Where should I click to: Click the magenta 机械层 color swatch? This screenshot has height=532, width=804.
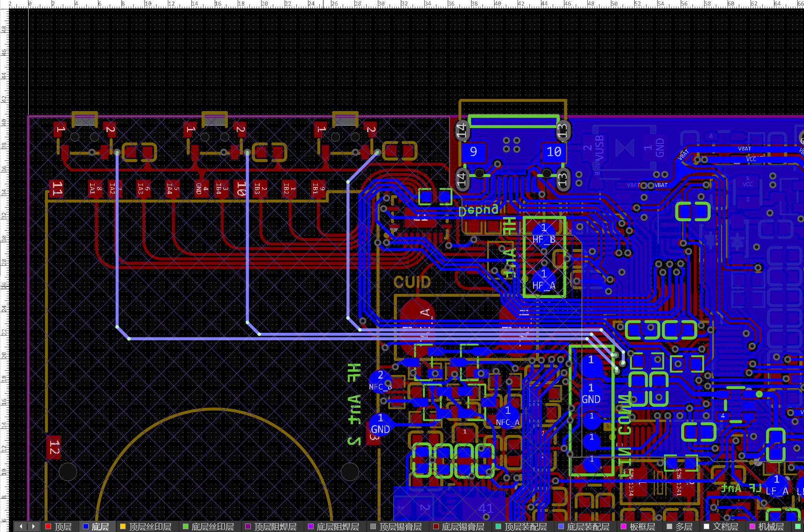[x=752, y=527]
